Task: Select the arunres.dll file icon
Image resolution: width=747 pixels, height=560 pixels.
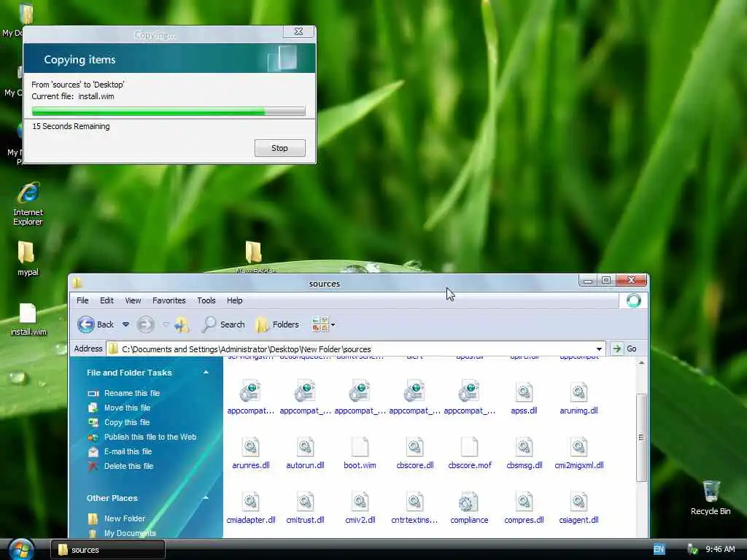Action: click(251, 447)
